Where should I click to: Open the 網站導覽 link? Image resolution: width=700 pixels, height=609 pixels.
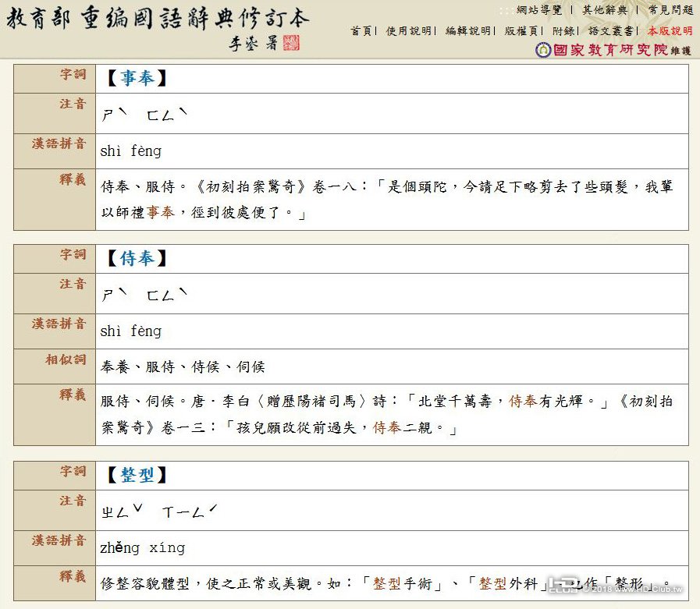[539, 10]
